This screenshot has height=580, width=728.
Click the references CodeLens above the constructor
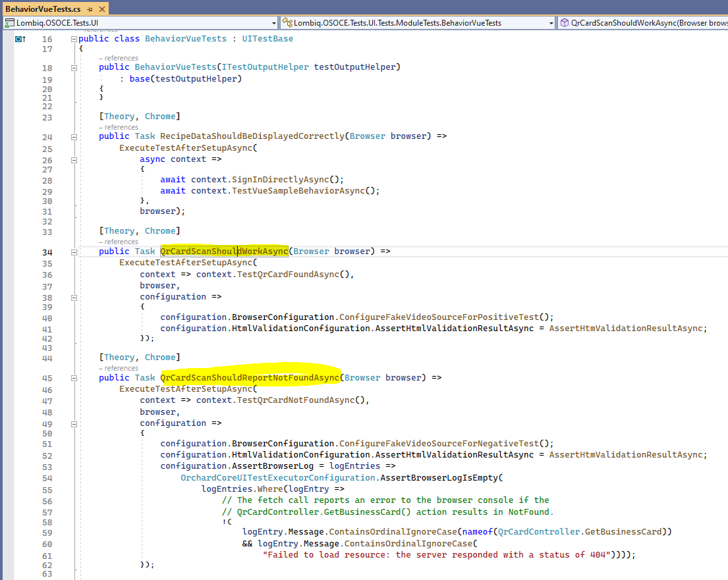pos(119,58)
